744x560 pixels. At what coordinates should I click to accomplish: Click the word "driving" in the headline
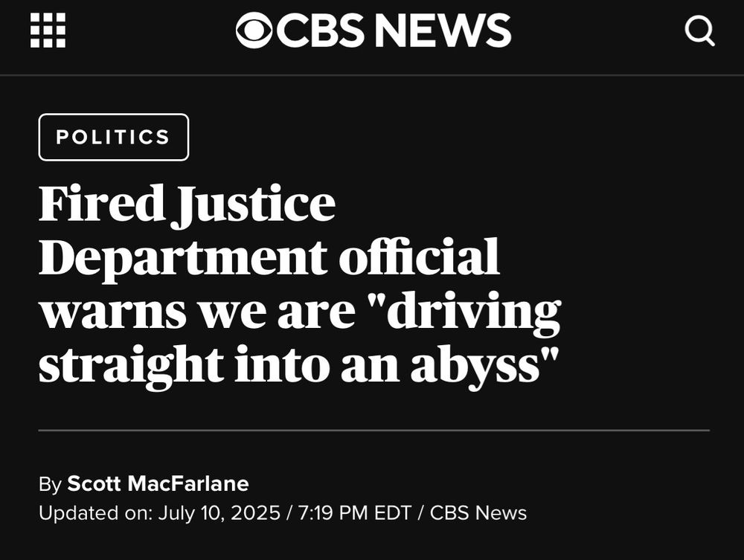click(x=469, y=313)
